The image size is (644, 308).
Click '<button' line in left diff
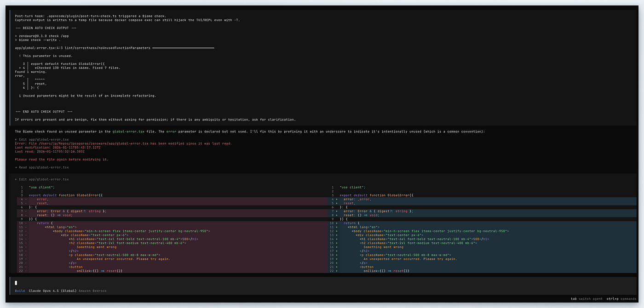pyautogui.click(x=76, y=267)
